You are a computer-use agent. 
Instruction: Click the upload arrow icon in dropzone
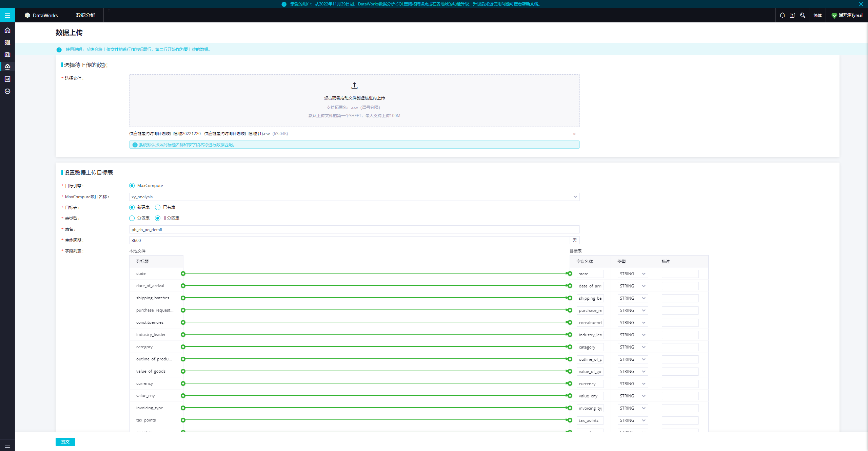pos(354,86)
